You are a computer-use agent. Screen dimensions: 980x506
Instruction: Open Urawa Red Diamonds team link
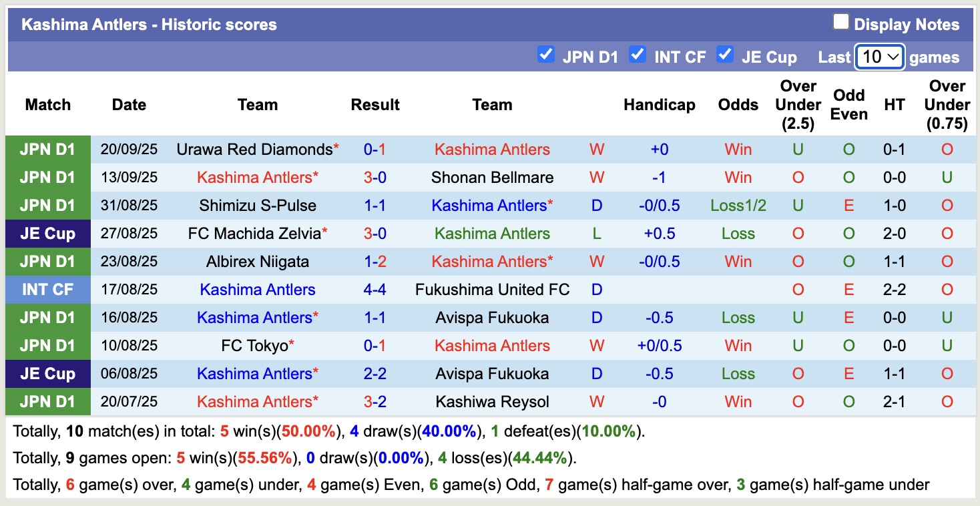coord(254,150)
